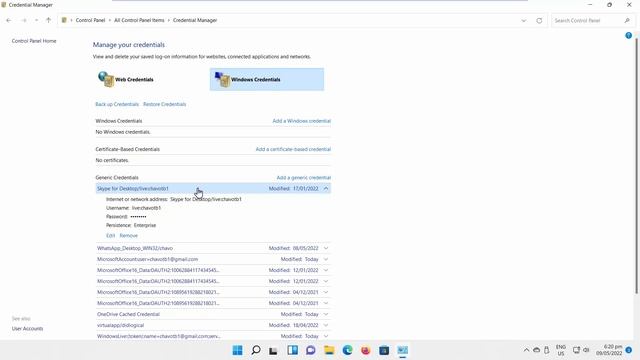
Task: Launch Microsoft Edge from taskbar
Action: [347, 350]
